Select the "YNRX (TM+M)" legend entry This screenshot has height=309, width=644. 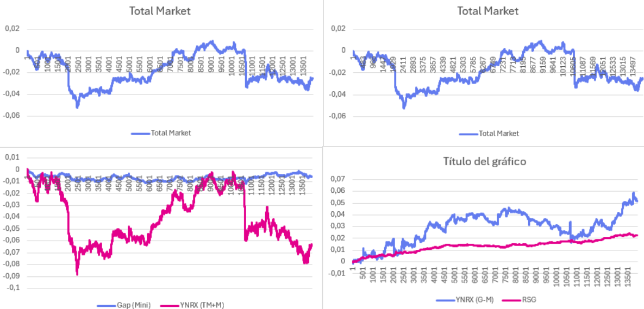click(x=202, y=305)
